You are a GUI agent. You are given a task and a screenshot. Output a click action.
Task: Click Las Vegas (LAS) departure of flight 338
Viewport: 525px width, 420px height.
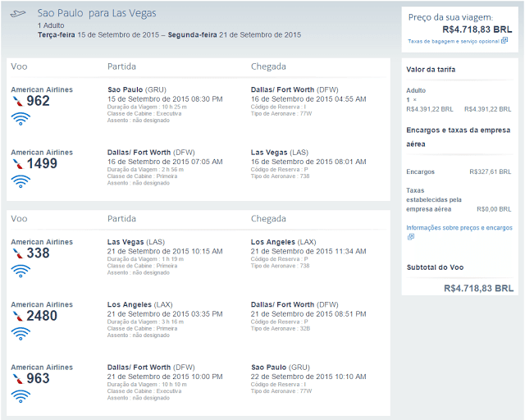click(x=136, y=242)
